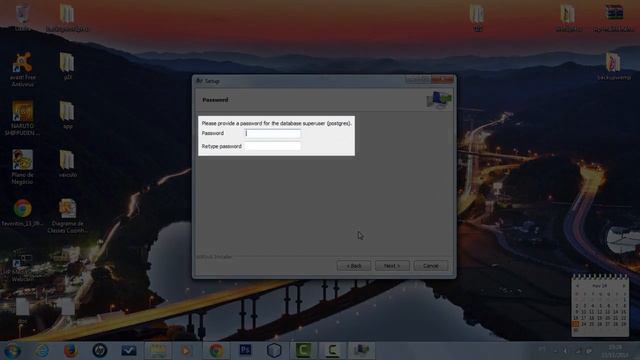Open the hexagon box taskbar icon
This screenshot has height=360, width=640.
coord(274,350)
